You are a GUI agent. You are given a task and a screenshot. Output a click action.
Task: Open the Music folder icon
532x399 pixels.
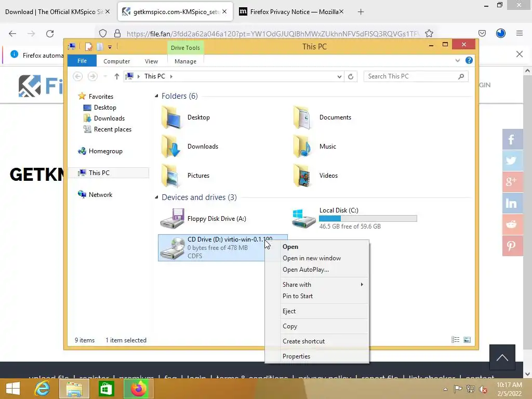(x=303, y=147)
